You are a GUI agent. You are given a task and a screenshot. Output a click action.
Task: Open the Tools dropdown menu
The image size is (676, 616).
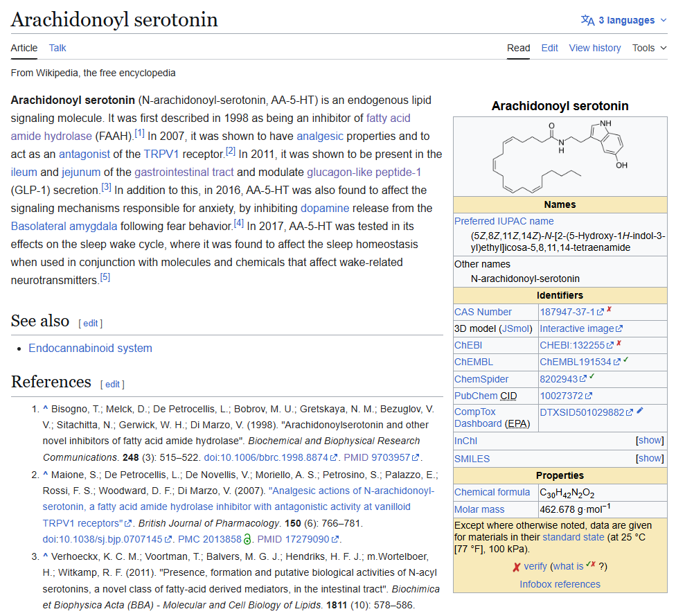tap(649, 48)
